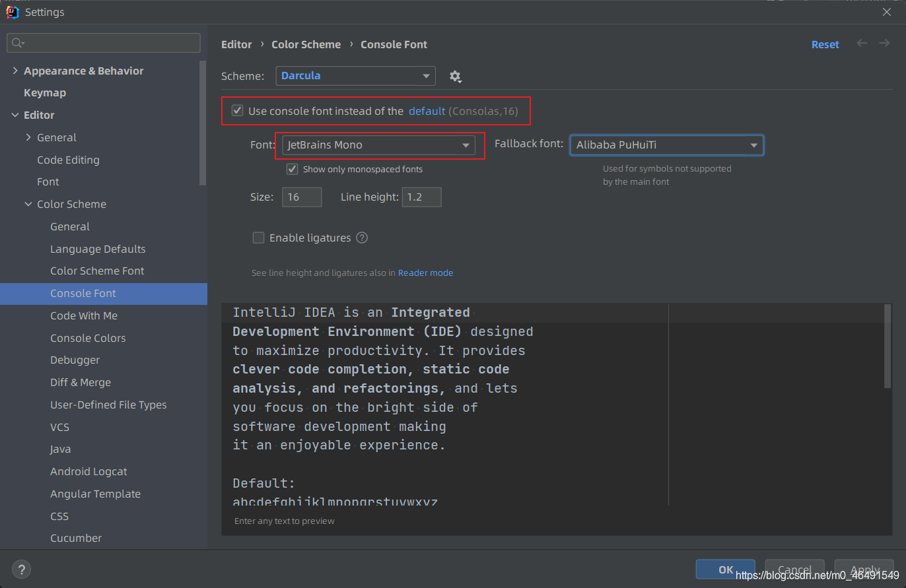The width and height of the screenshot is (906, 588).
Task: Enable ligatures checkbox
Action: (x=259, y=238)
